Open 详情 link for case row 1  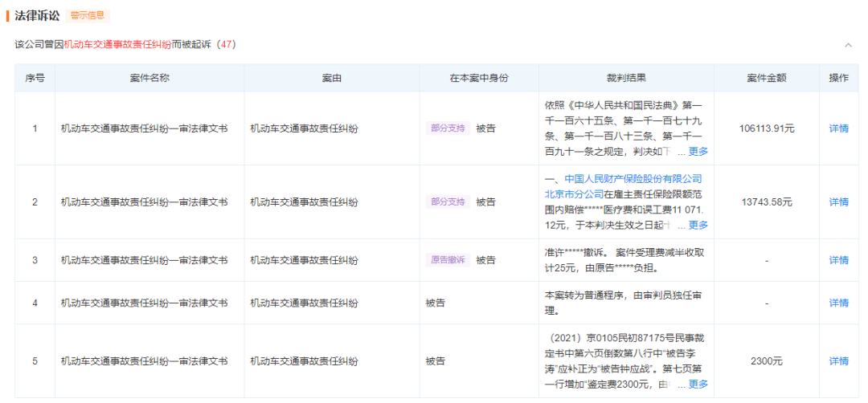[838, 128]
